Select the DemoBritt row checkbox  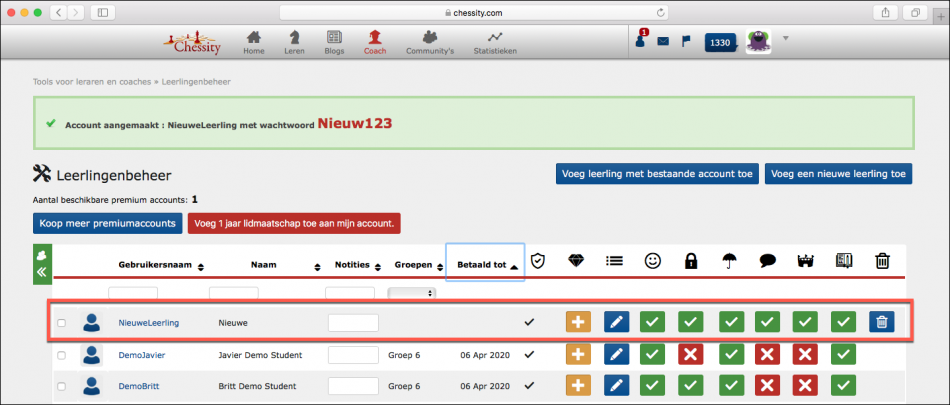(61, 386)
